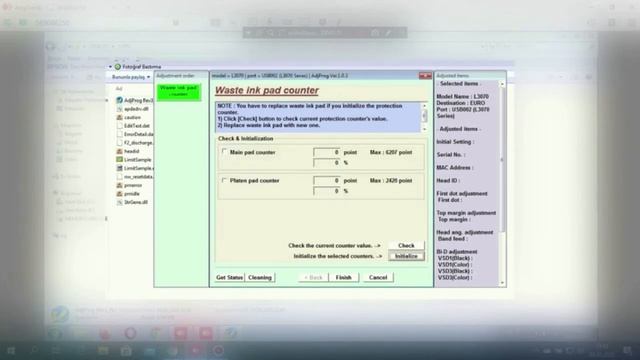Select the pmidle file icon
Image resolution: width=640 pixels, height=360 pixels.
(119, 193)
